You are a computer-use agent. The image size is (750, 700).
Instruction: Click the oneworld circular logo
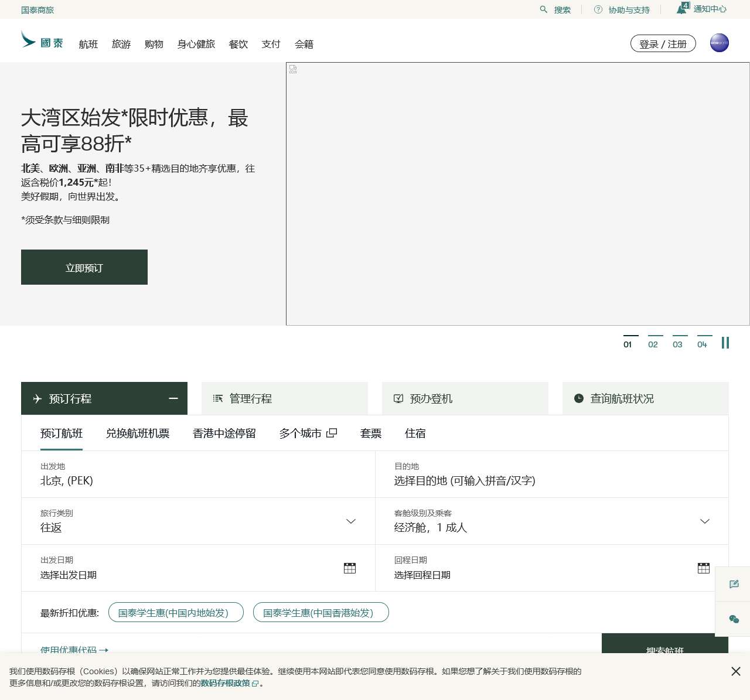click(x=719, y=43)
